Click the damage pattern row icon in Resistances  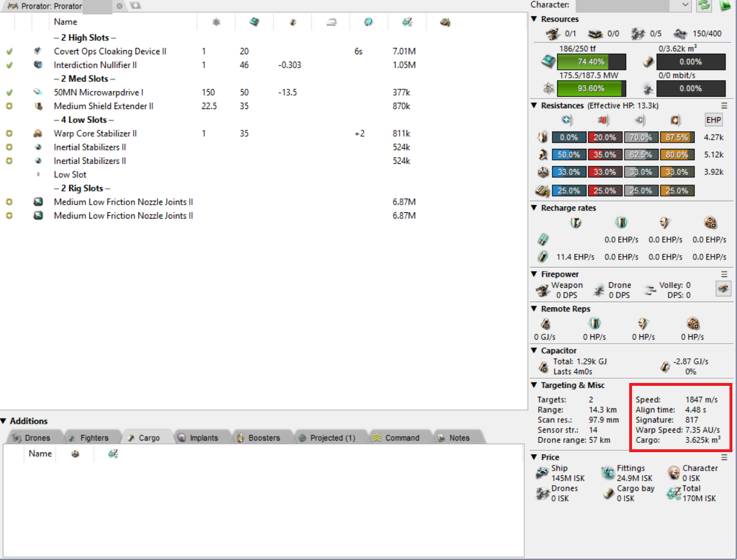tap(542, 190)
